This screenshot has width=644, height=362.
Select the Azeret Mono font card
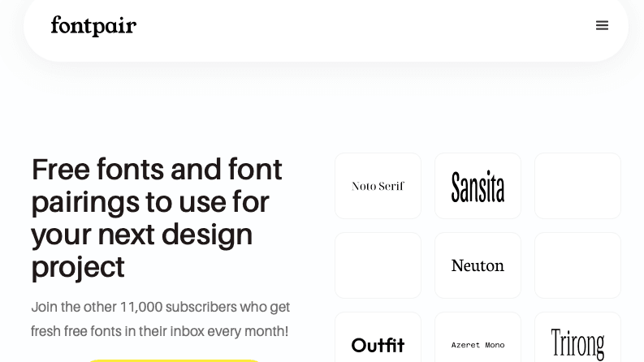478,338
